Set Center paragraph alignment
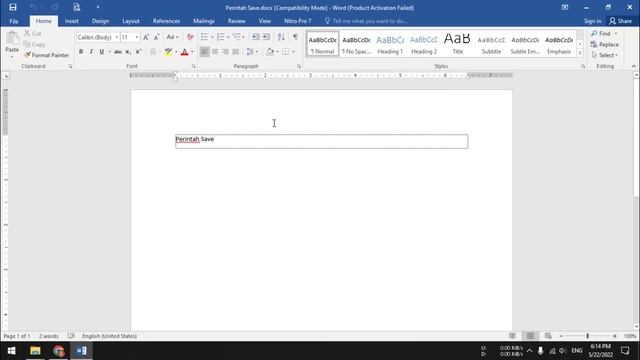 point(215,52)
